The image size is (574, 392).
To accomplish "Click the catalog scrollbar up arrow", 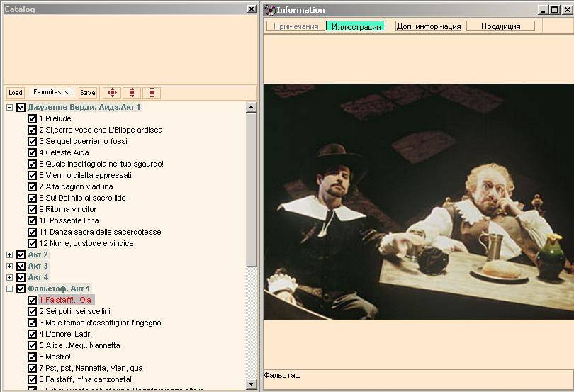I will tap(251, 107).
